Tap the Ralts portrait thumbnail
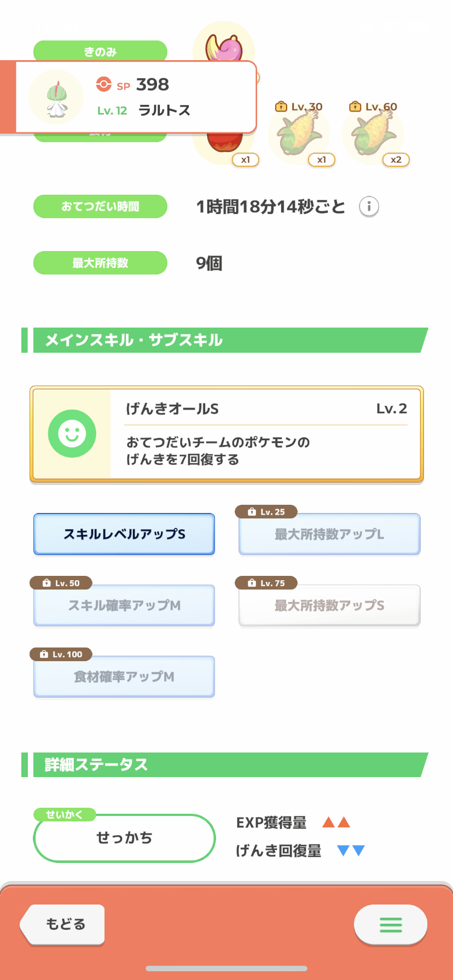This screenshot has width=453, height=980. tap(56, 97)
